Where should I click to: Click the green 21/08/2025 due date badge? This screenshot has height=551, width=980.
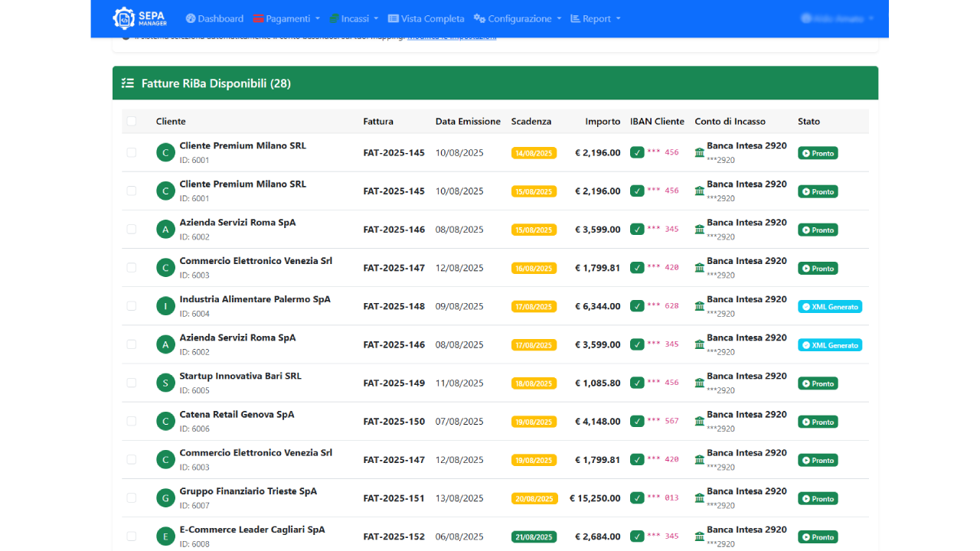click(534, 536)
